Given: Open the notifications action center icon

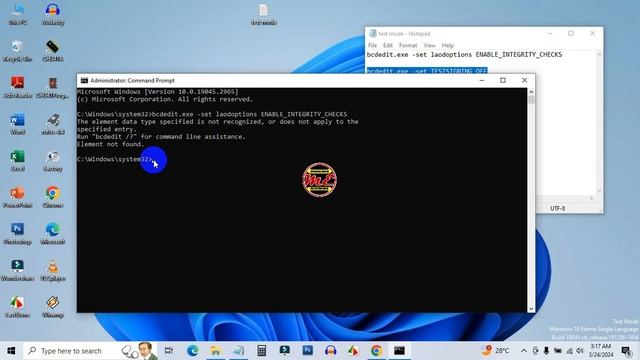Looking at the screenshot, I should [626, 351].
